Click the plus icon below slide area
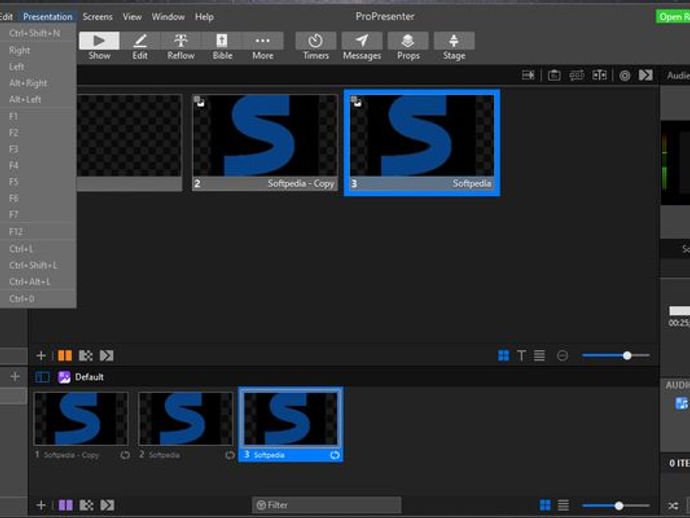 (41, 356)
